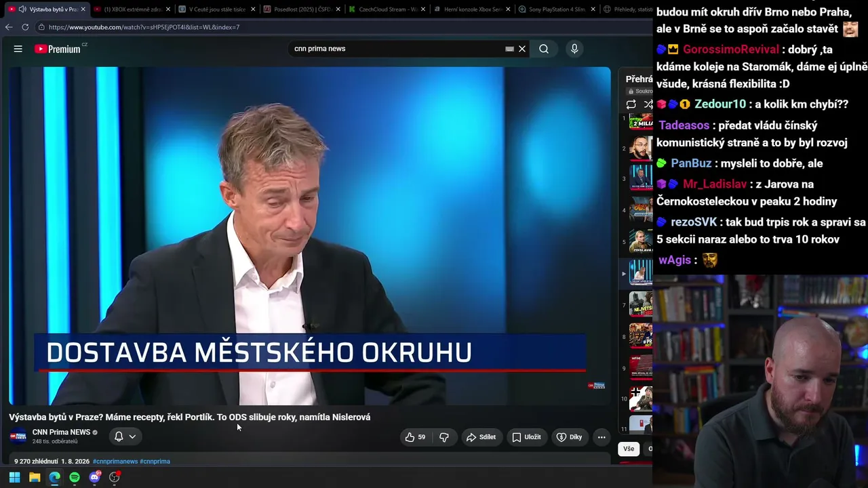Run search with the magnifier button
The image size is (868, 488).
pyautogui.click(x=544, y=49)
